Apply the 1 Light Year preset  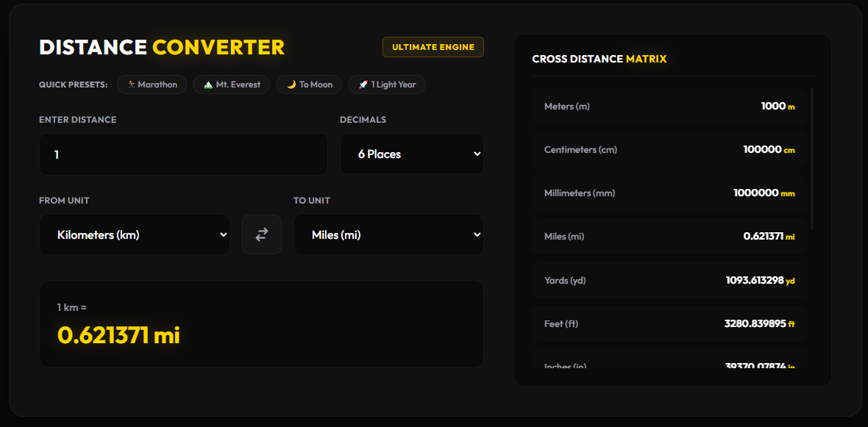click(387, 85)
